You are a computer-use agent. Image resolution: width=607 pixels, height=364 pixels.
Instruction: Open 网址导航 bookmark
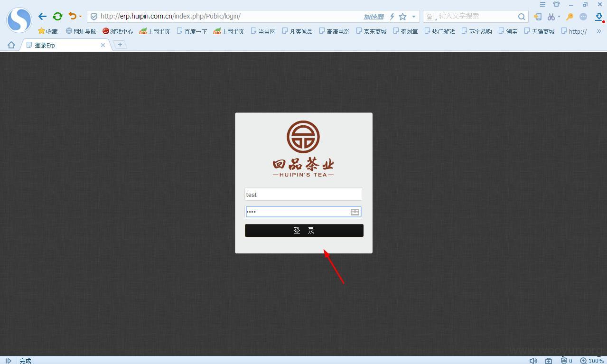[x=81, y=31]
